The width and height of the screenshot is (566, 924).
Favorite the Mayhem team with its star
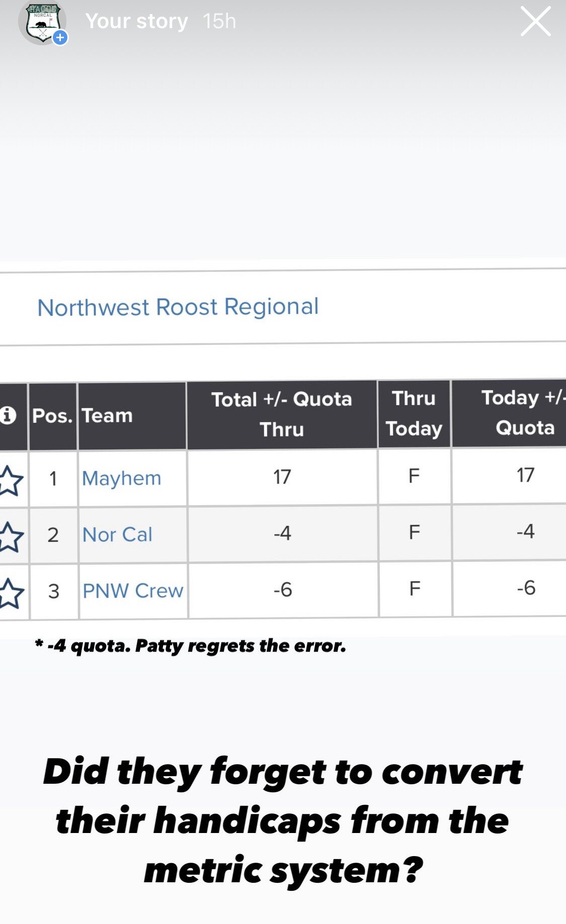click(11, 480)
